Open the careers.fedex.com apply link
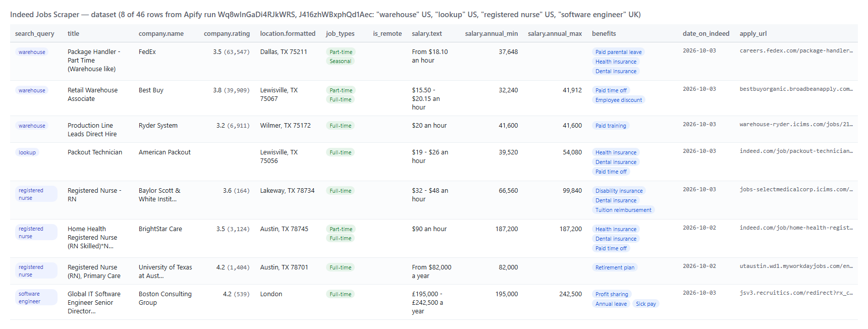Image resolution: width=868 pixels, height=329 pixels. click(796, 51)
